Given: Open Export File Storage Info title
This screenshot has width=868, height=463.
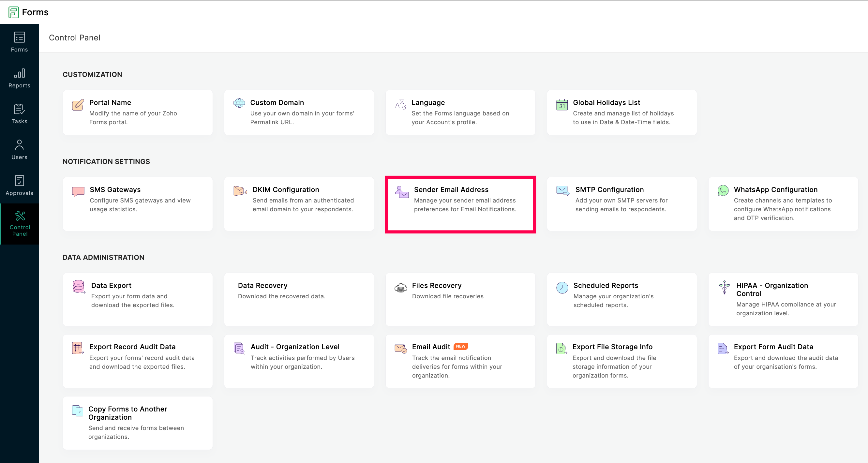Looking at the screenshot, I should pos(612,346).
